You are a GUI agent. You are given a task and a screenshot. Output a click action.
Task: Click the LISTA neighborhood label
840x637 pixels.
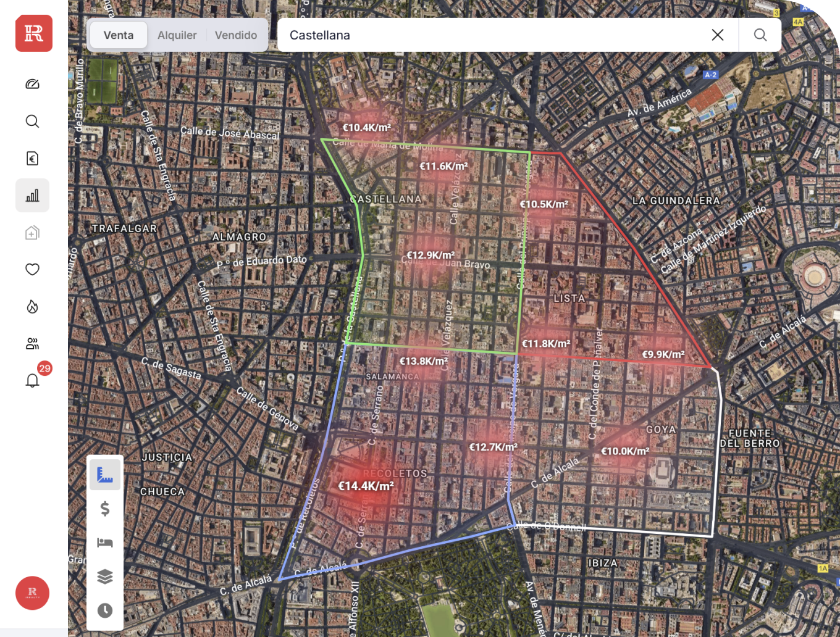pyautogui.click(x=569, y=299)
